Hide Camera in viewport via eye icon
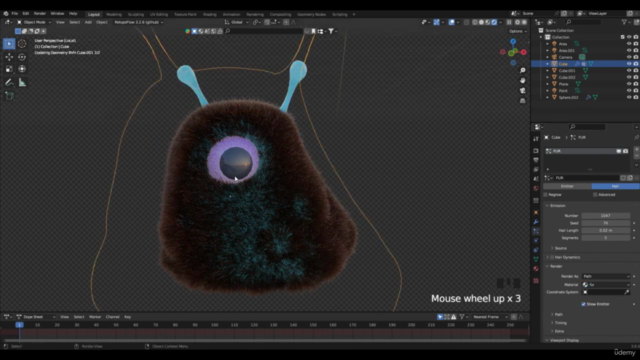Screen dimensions: 640x360 coord(629,57)
